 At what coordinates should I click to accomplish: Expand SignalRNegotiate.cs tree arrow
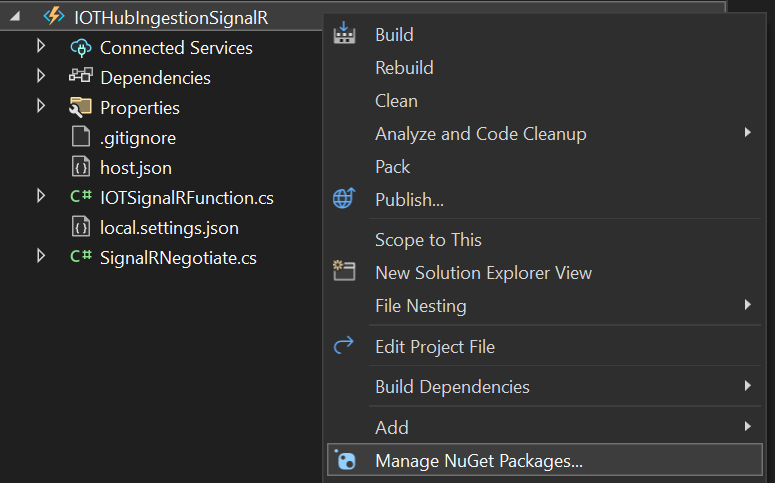[x=41, y=256]
